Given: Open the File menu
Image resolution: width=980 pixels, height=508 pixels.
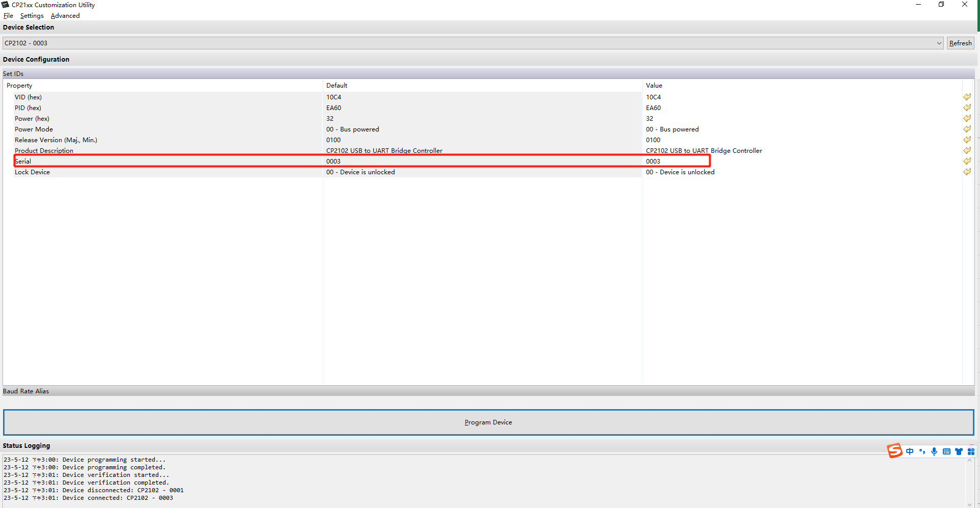Looking at the screenshot, I should tap(8, 16).
